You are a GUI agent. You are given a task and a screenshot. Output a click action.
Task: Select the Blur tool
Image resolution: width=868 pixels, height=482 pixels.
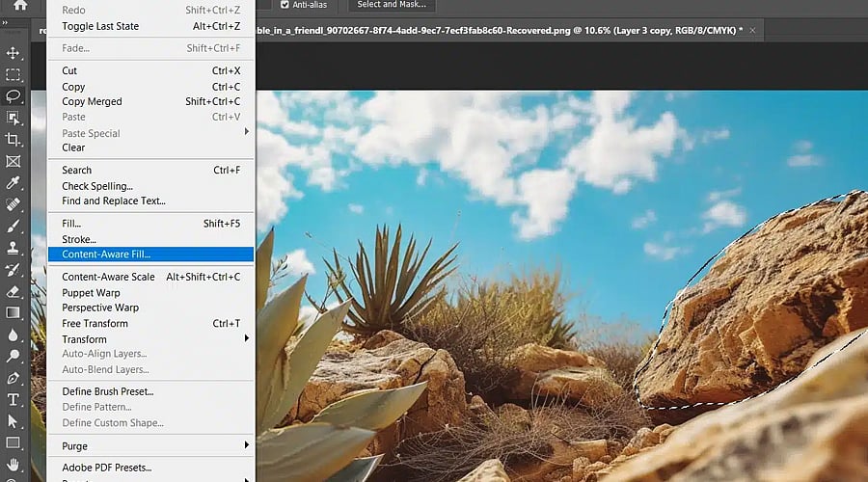coord(13,335)
